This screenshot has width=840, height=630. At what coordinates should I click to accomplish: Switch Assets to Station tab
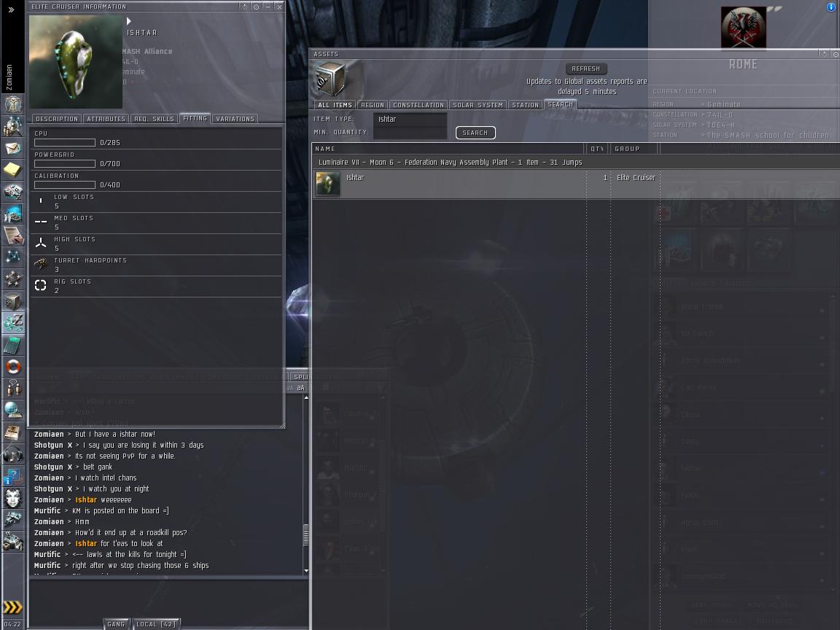click(525, 104)
